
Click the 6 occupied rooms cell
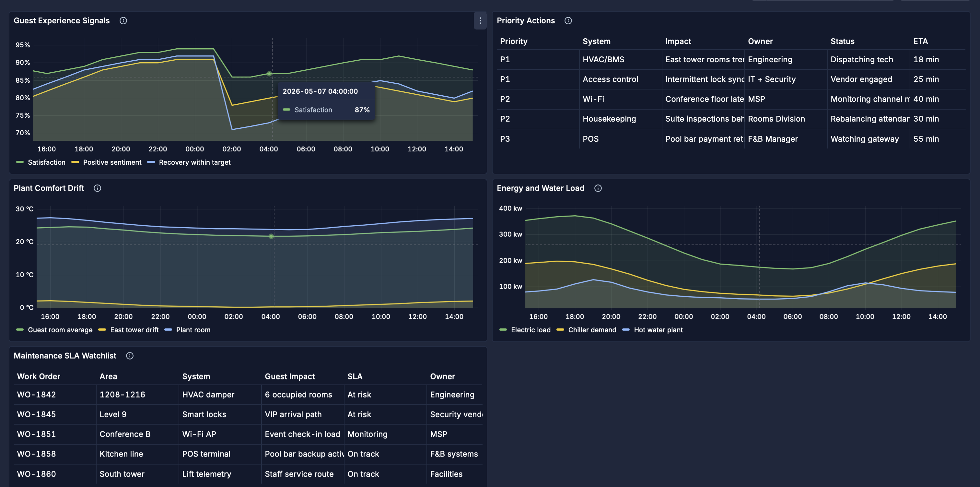tap(302, 395)
